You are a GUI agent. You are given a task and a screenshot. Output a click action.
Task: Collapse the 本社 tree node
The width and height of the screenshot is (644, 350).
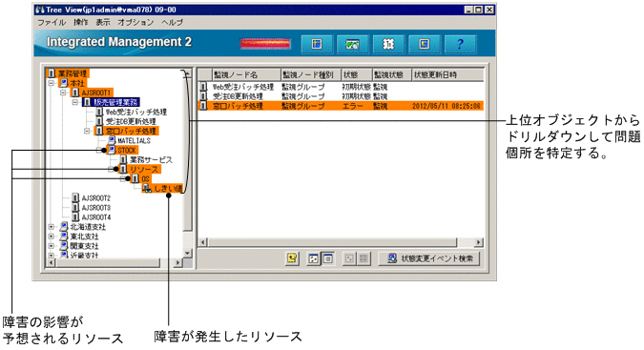pos(52,83)
